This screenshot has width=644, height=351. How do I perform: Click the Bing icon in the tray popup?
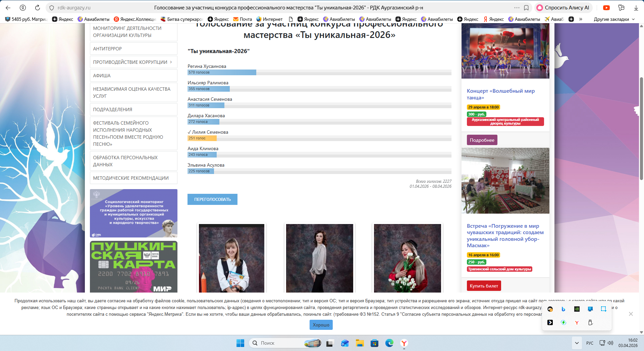click(563, 309)
